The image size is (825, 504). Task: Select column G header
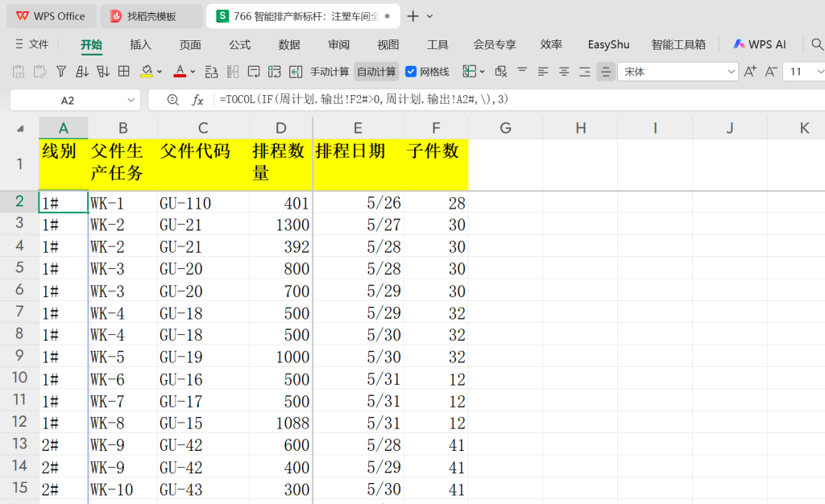click(x=505, y=128)
